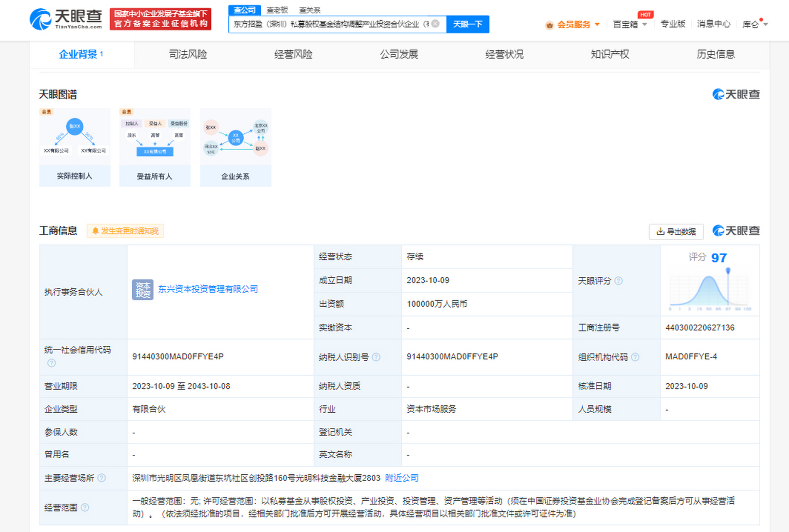Open 消息中心 message center
The width and height of the screenshot is (789, 532).
(x=714, y=24)
